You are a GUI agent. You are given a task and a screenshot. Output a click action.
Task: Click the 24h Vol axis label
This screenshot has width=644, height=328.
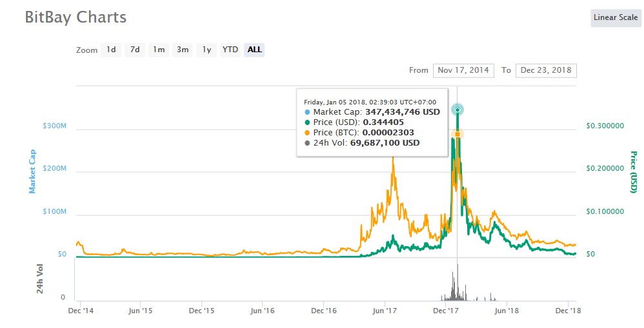click(x=40, y=278)
